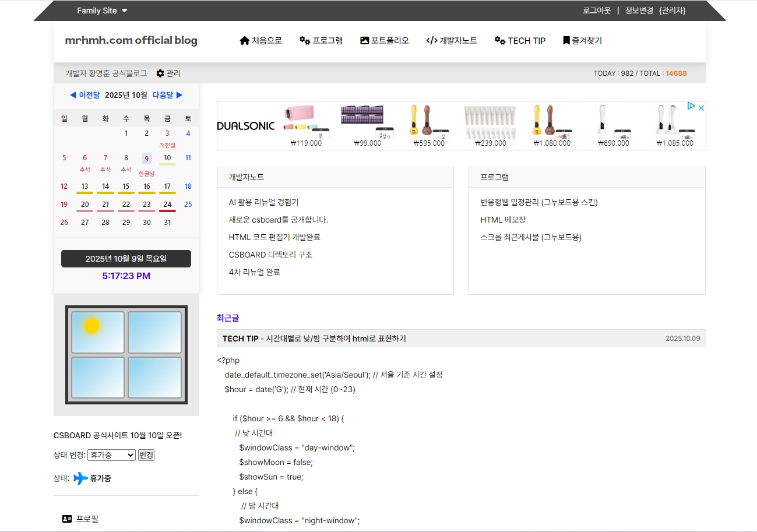Click the gears icon beside TECH TIP

pos(499,41)
